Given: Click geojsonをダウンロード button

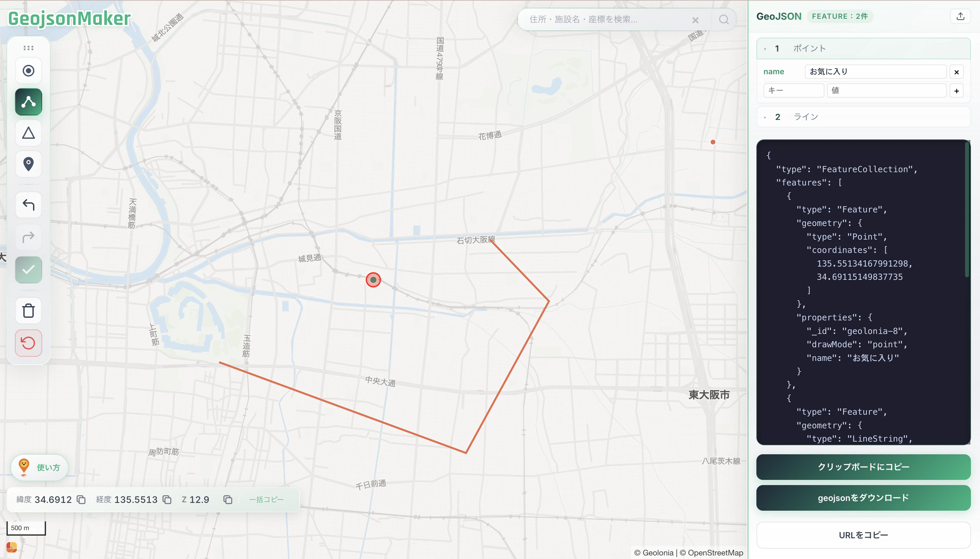Looking at the screenshot, I should click(863, 498).
